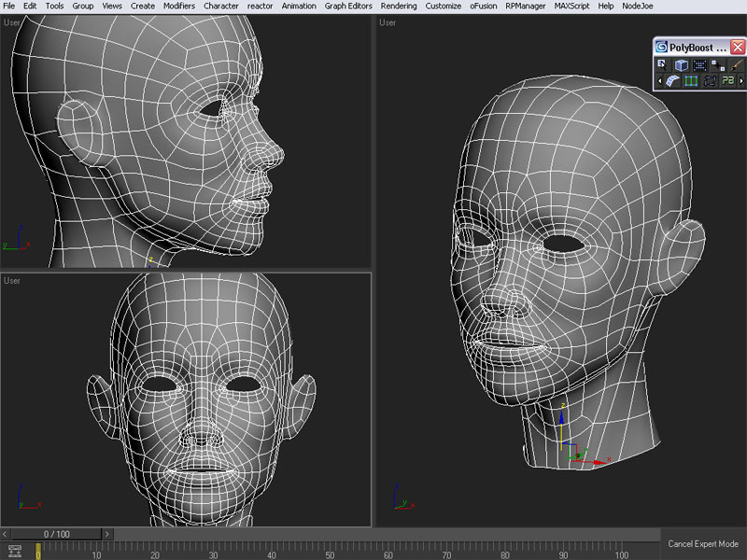Open the green PB icon in PolyBoost

728,81
